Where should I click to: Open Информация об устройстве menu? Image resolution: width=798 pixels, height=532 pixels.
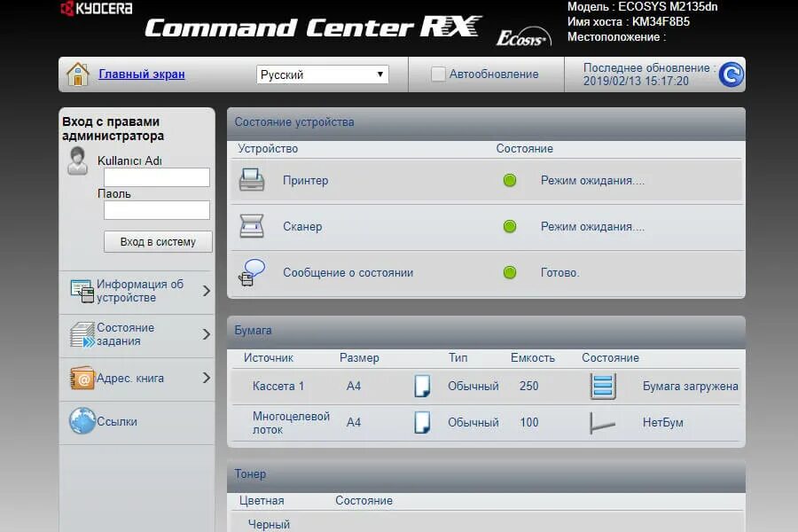click(x=137, y=291)
